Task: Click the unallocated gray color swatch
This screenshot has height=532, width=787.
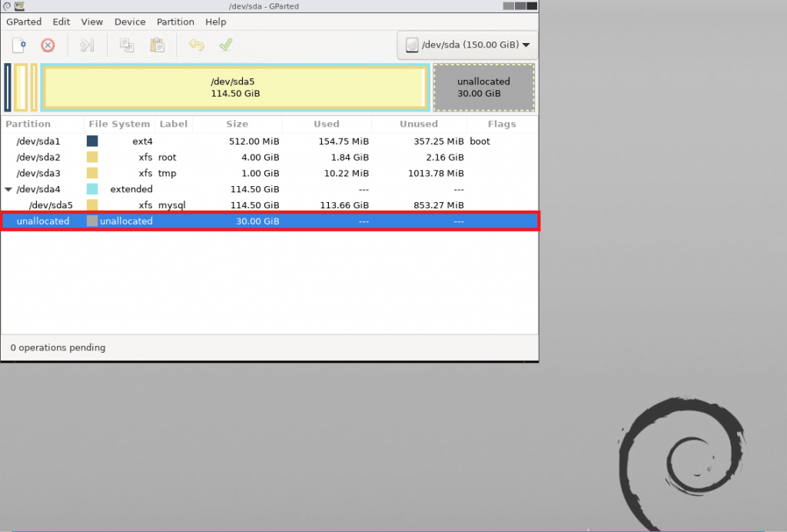Action: click(x=92, y=221)
